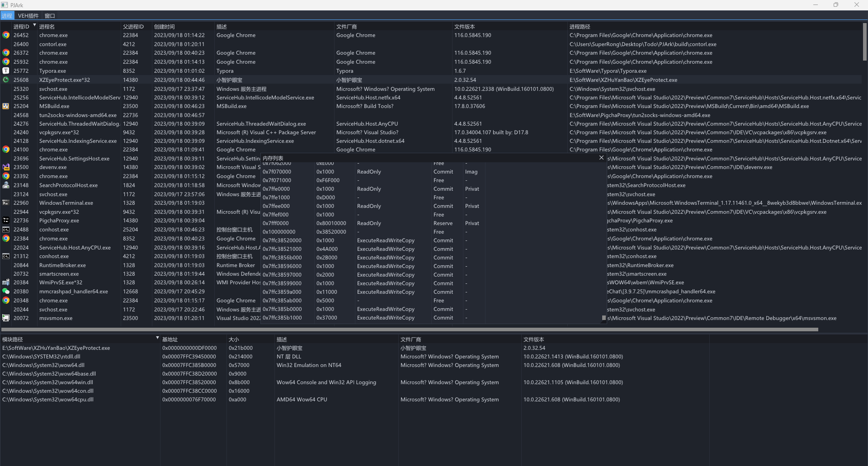This screenshot has height=466, width=868.
Task: Click devenv Visual Studio icon, process 23500
Action: tap(6, 167)
